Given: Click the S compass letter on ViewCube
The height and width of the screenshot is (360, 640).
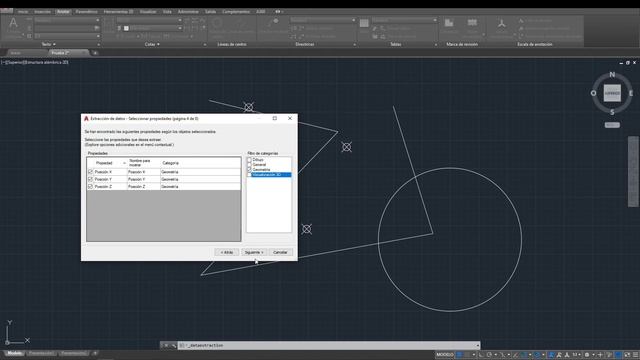Looking at the screenshot, I should 612,112.
